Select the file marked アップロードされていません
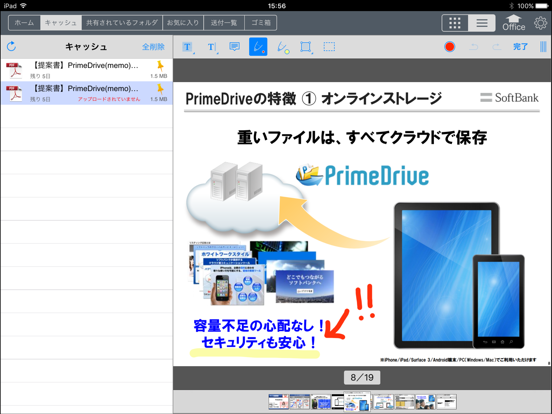The width and height of the screenshot is (552, 414). 87,93
